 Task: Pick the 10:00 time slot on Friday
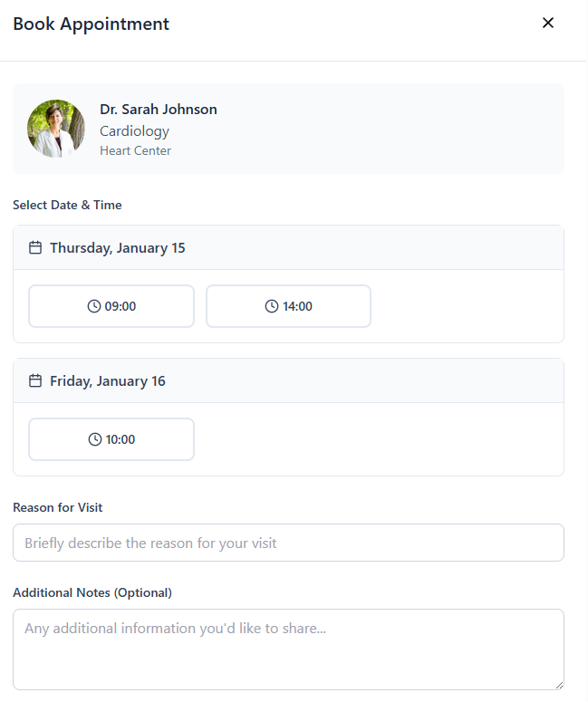tap(111, 439)
